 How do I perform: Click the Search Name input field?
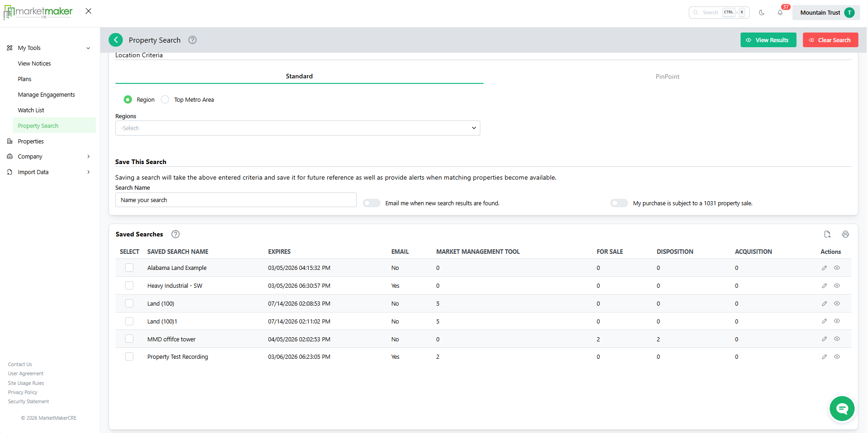coord(236,200)
